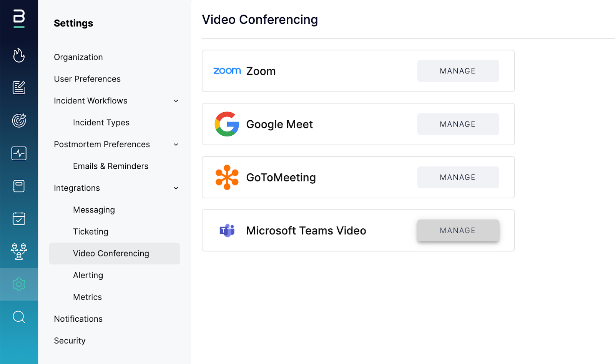Click the Blameless B logo

pos(19,18)
